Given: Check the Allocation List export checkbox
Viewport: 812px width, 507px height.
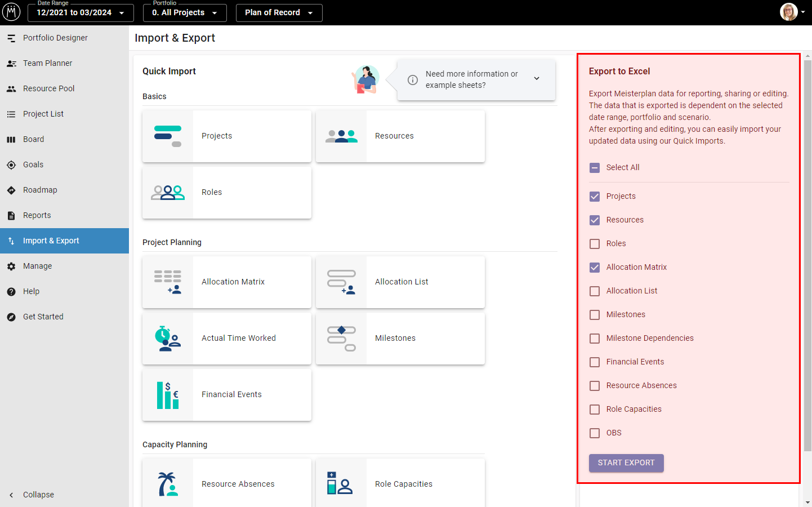Looking at the screenshot, I should tap(595, 291).
